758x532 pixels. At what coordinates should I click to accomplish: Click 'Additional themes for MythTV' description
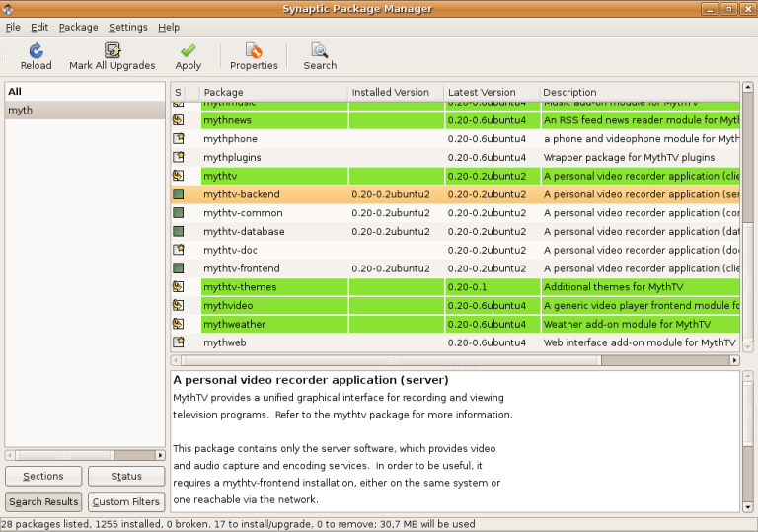click(613, 287)
